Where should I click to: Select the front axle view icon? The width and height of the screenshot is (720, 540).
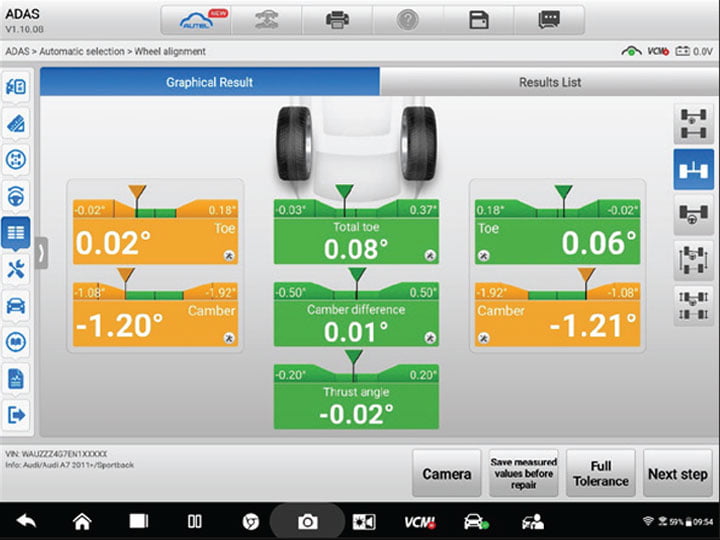(694, 169)
